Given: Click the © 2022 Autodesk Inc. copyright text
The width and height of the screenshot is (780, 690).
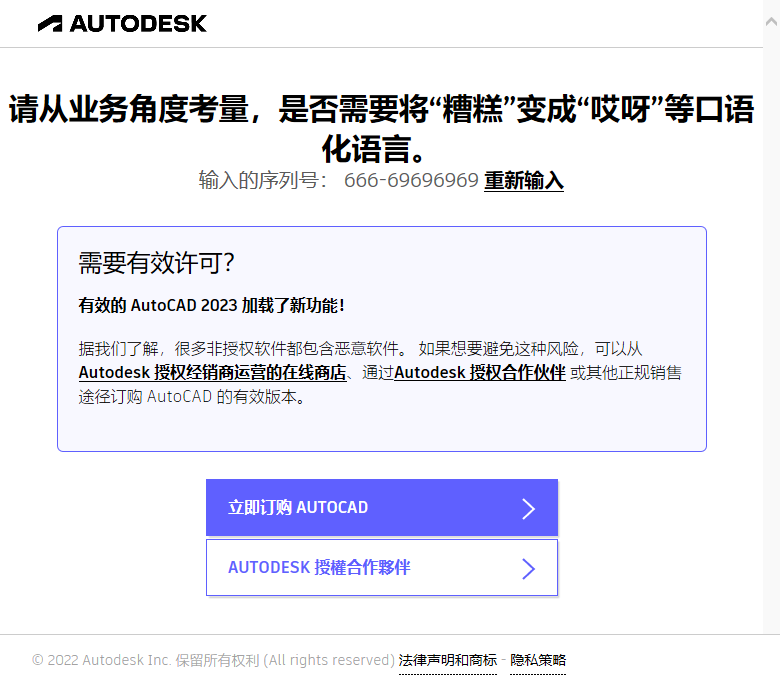Looking at the screenshot, I should [213, 660].
